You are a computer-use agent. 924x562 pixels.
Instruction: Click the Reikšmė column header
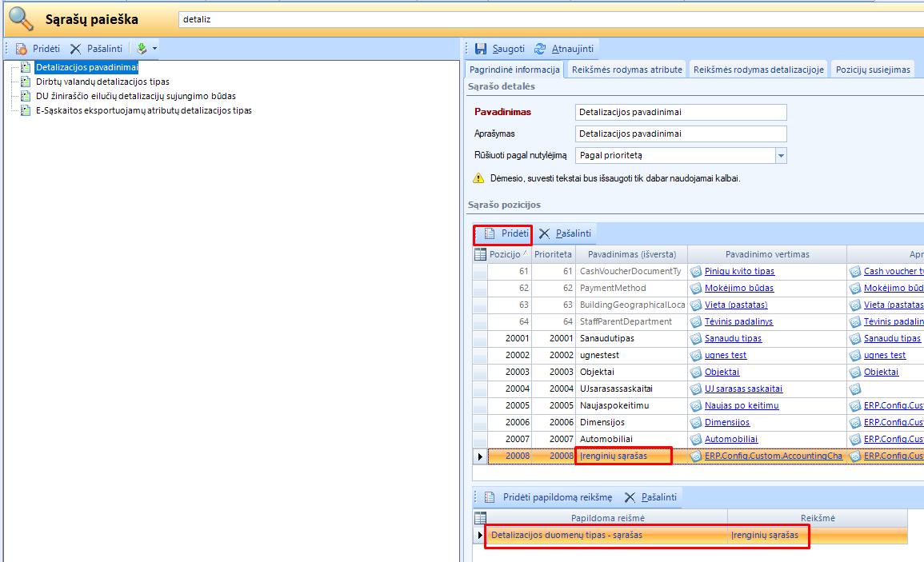pyautogui.click(x=818, y=518)
